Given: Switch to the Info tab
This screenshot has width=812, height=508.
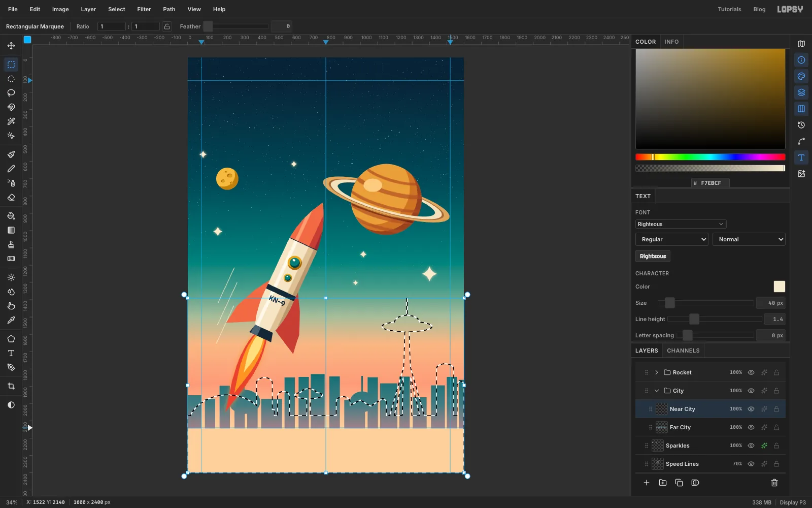Looking at the screenshot, I should click(x=671, y=42).
